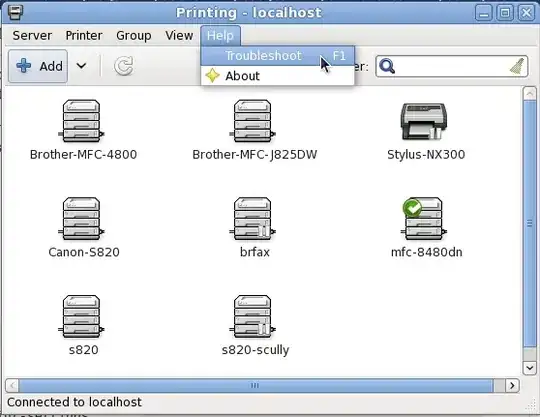Select the s820-scully printer icon

point(252,316)
